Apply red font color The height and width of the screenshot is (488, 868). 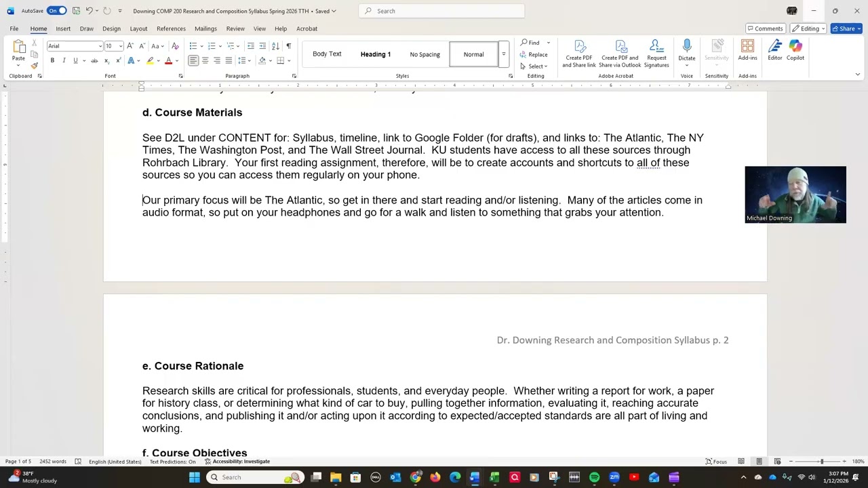(x=169, y=61)
